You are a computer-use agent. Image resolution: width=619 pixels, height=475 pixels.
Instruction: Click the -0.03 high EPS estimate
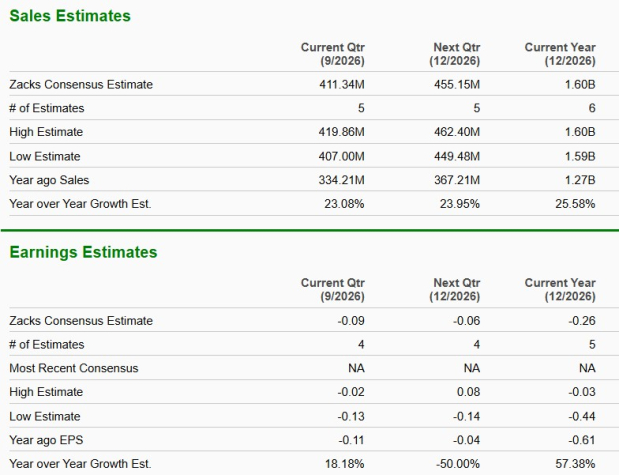(x=582, y=392)
